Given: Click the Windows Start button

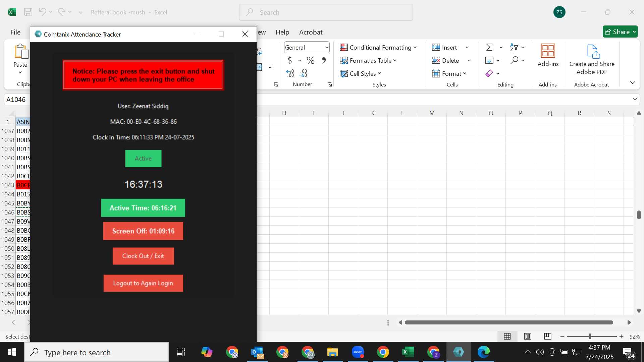Looking at the screenshot, I should coord(12,352).
